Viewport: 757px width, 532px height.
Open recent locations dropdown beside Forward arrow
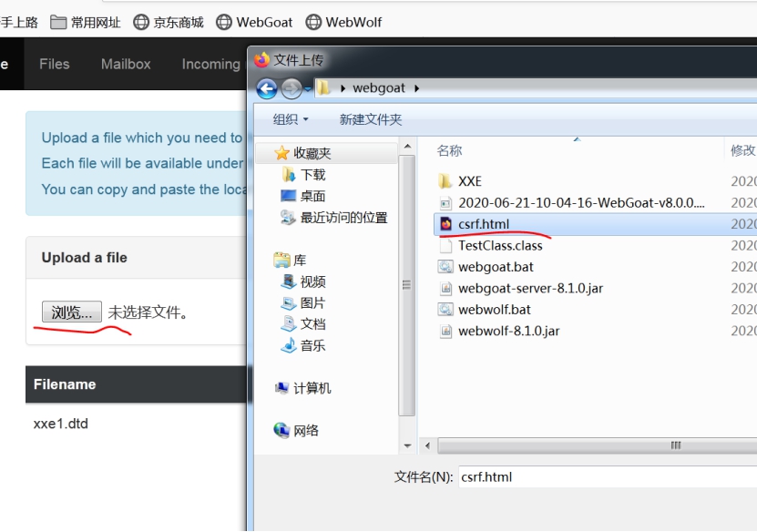308,89
